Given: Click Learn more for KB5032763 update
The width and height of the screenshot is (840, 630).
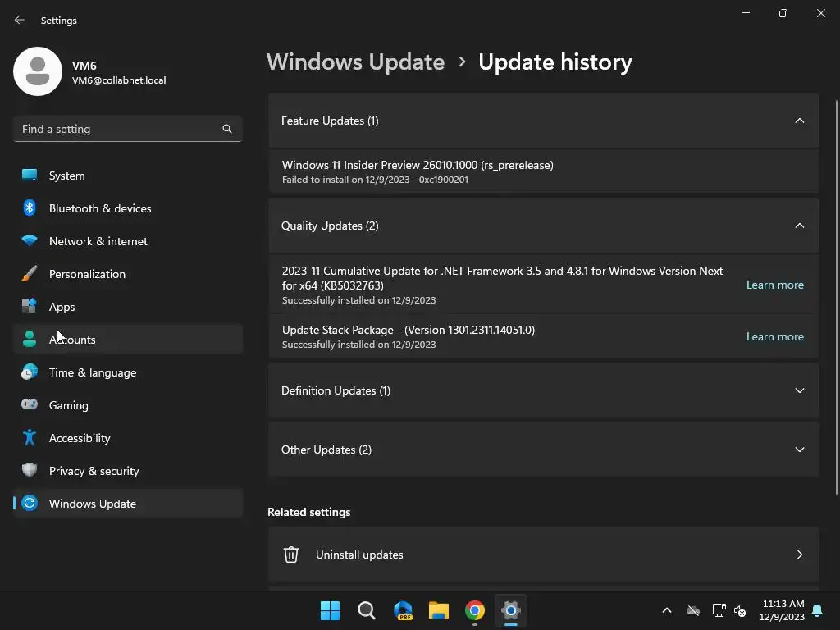Looking at the screenshot, I should [774, 285].
